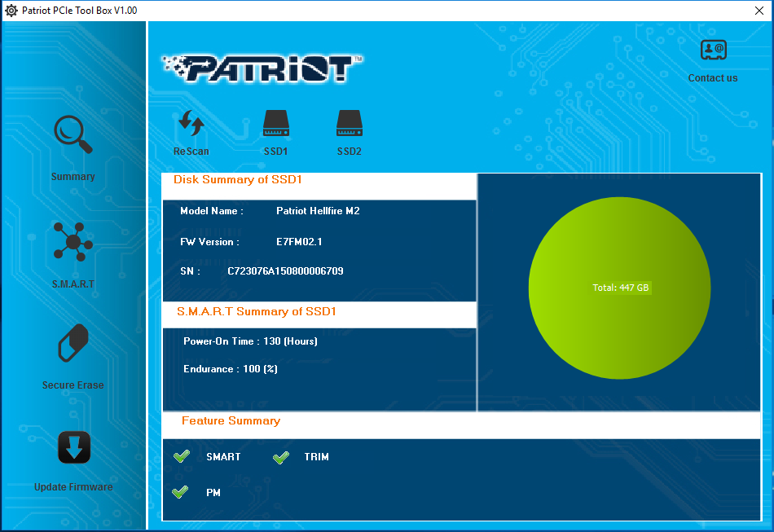Switch to the SSD2 drive icon
Image resolution: width=774 pixels, height=532 pixels.
coord(349,125)
